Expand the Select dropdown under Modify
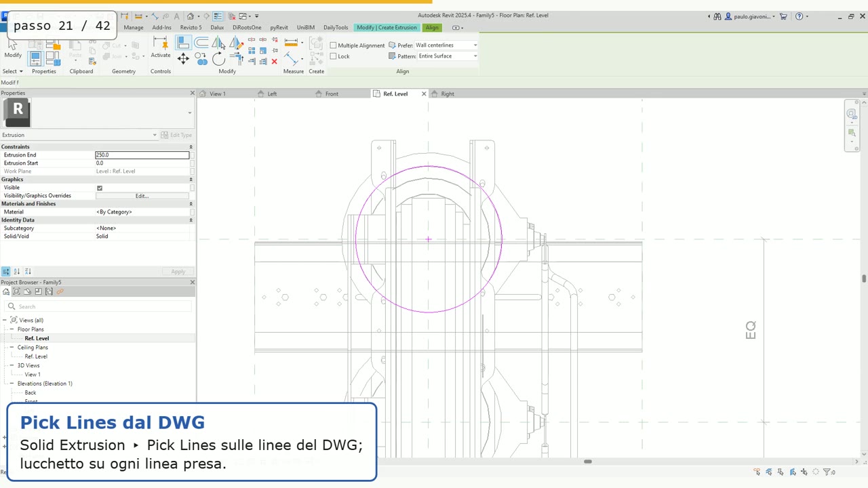 [13, 71]
